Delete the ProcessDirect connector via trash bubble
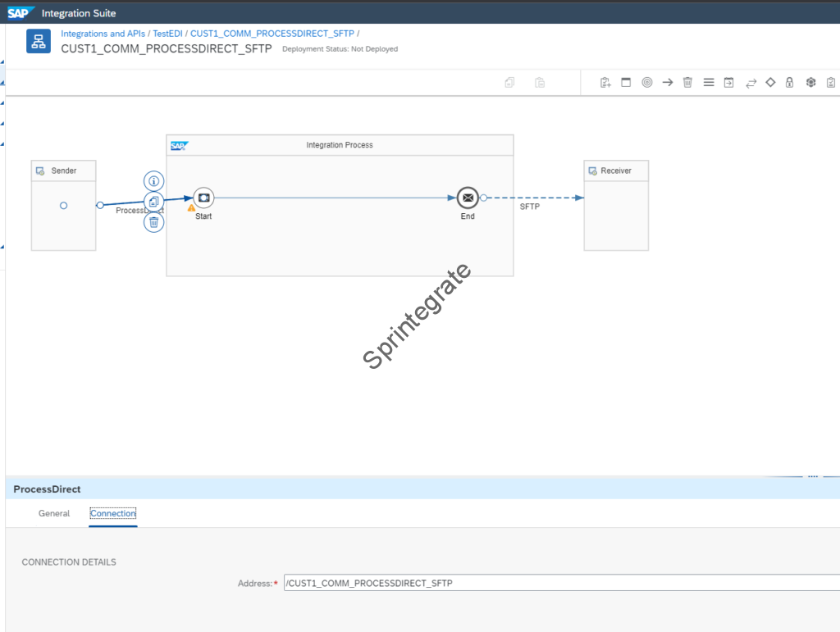The width and height of the screenshot is (840, 632). pyautogui.click(x=153, y=222)
